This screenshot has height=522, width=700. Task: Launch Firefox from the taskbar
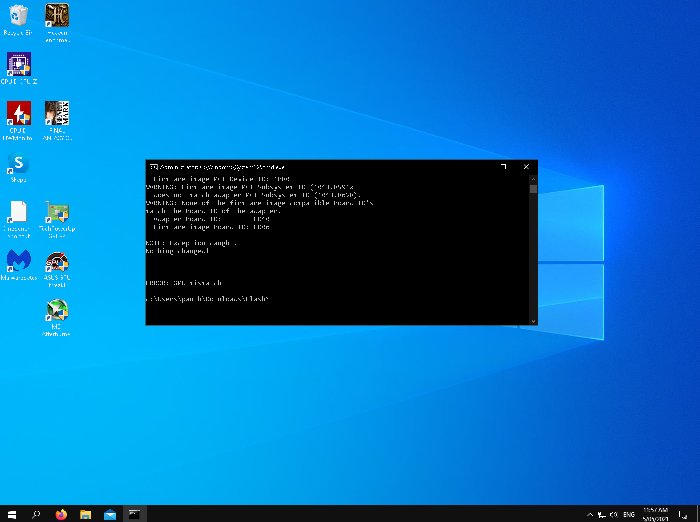click(61, 514)
